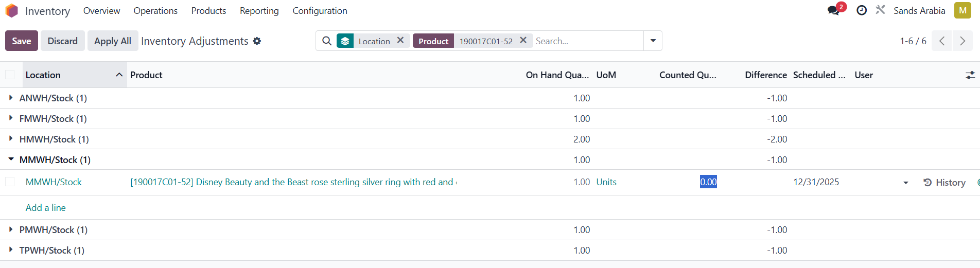Toggle the select-all header checkbox
This screenshot has width=980, height=268.
tap(10, 75)
